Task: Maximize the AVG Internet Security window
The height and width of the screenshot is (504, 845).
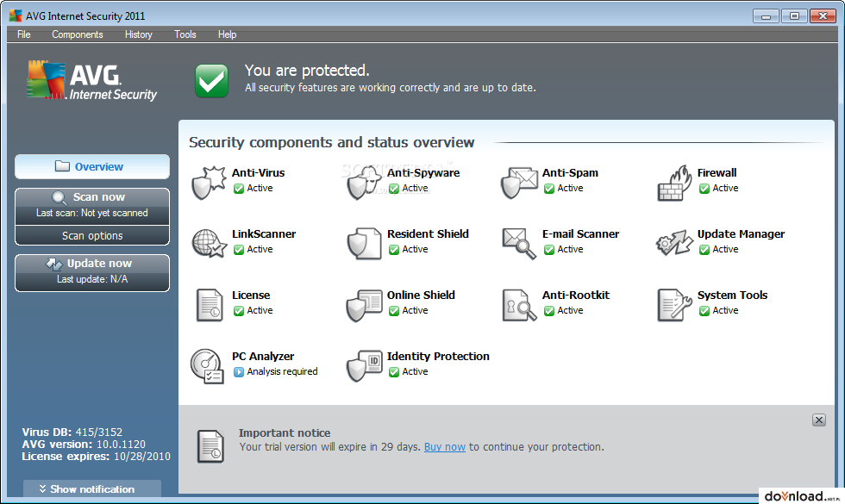Action: pyautogui.click(x=794, y=16)
